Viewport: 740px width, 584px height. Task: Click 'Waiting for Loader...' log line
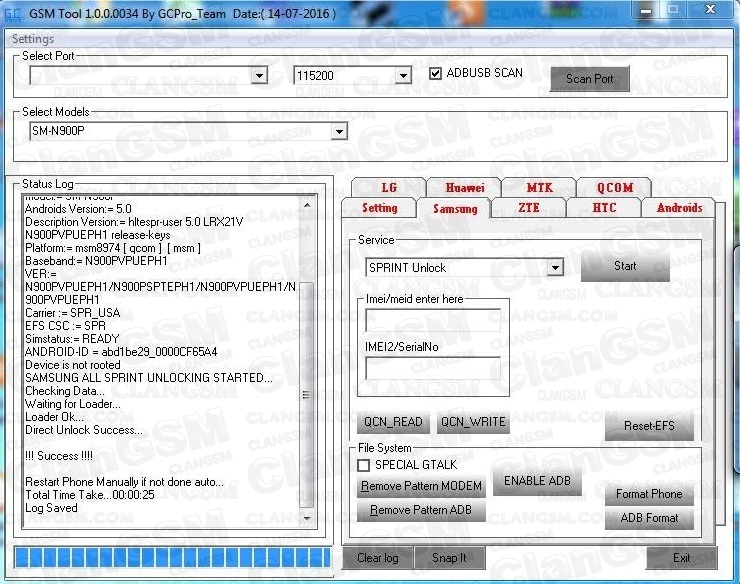coord(73,404)
